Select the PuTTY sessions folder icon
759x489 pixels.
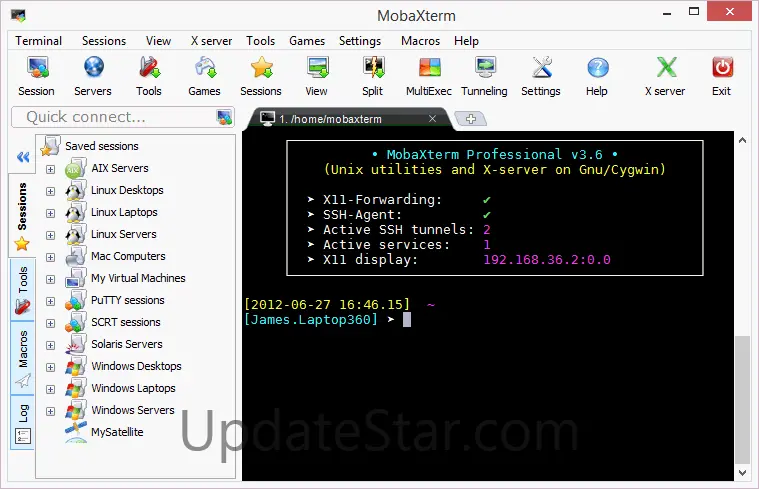tap(76, 300)
